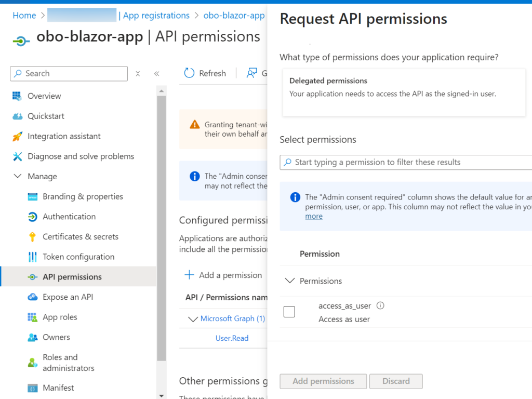Viewport: 532px width, 399px height.
Task: Click the sidebar scrollbar up arrow
Action: pyautogui.click(x=162, y=91)
